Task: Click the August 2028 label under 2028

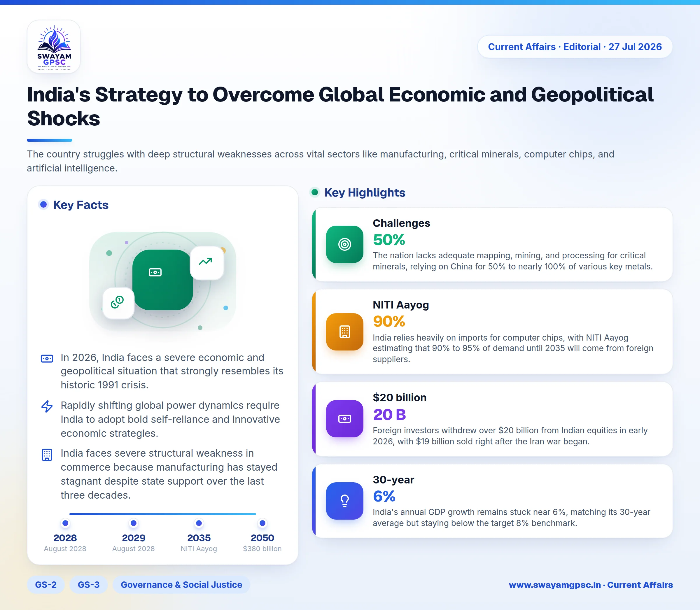Action: (x=65, y=549)
